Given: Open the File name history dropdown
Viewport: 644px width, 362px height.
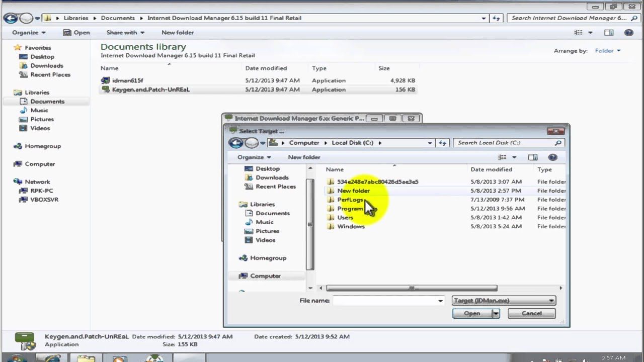Looking at the screenshot, I should pyautogui.click(x=440, y=301).
